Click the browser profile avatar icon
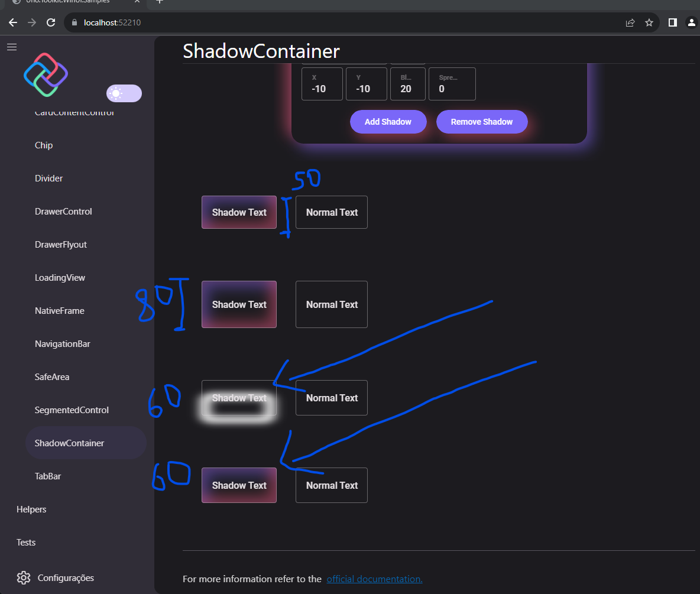 click(x=692, y=22)
